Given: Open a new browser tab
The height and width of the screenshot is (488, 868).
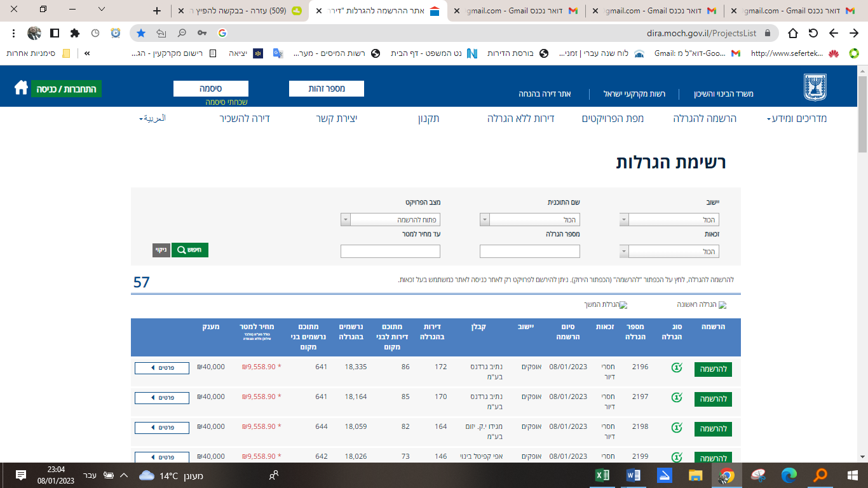Looking at the screenshot, I should pos(157,11).
